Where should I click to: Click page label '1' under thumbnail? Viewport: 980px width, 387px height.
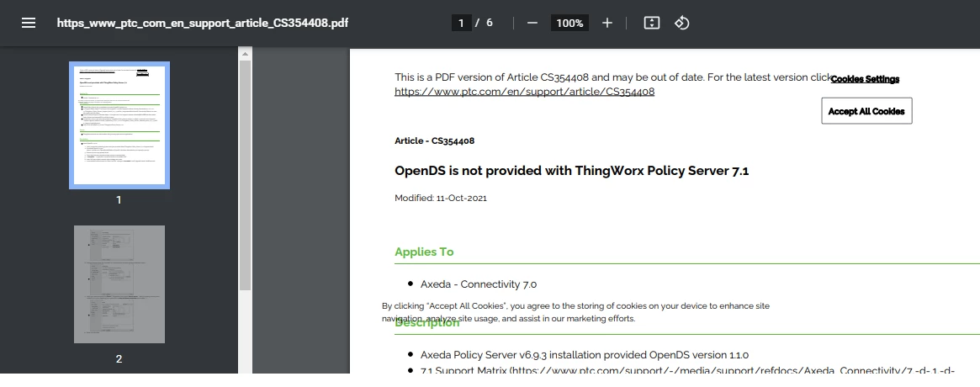[x=119, y=200]
